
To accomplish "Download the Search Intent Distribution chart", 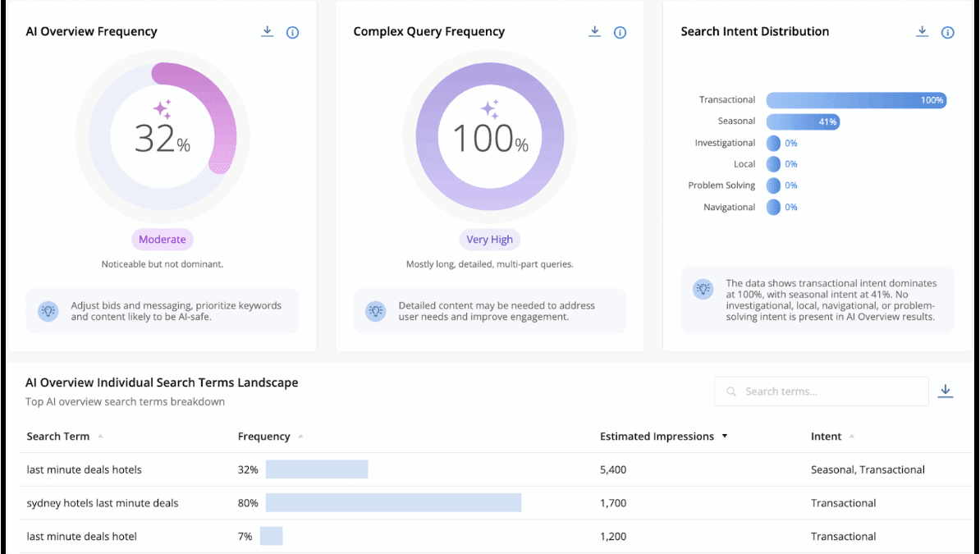I will [922, 31].
